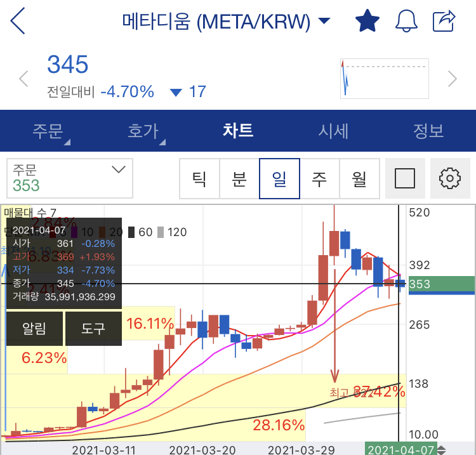Click the 종가 345 row in tooltip
The width and height of the screenshot is (476, 455).
click(x=63, y=284)
